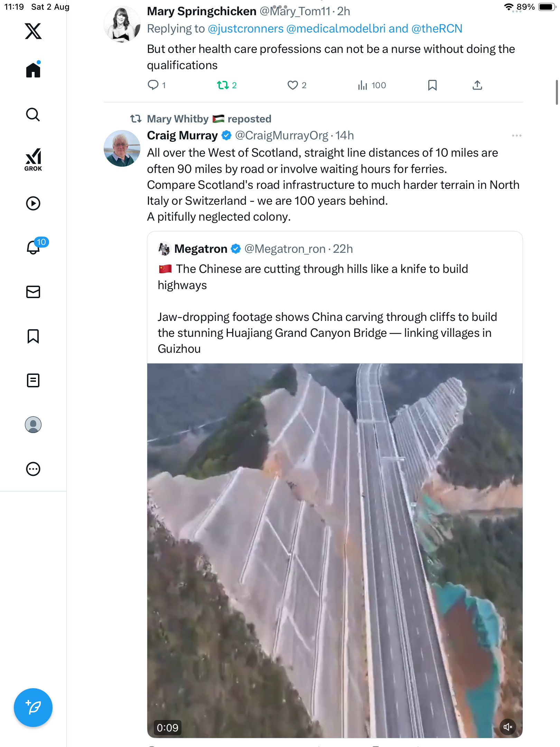Image resolution: width=560 pixels, height=747 pixels.
Task: Open the video tab in the sidebar
Action: click(x=33, y=203)
